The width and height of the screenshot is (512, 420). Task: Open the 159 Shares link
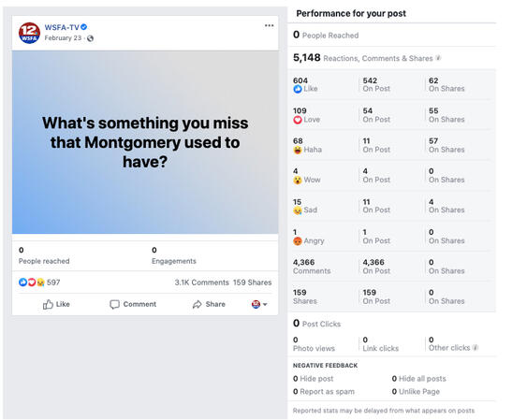pos(252,282)
